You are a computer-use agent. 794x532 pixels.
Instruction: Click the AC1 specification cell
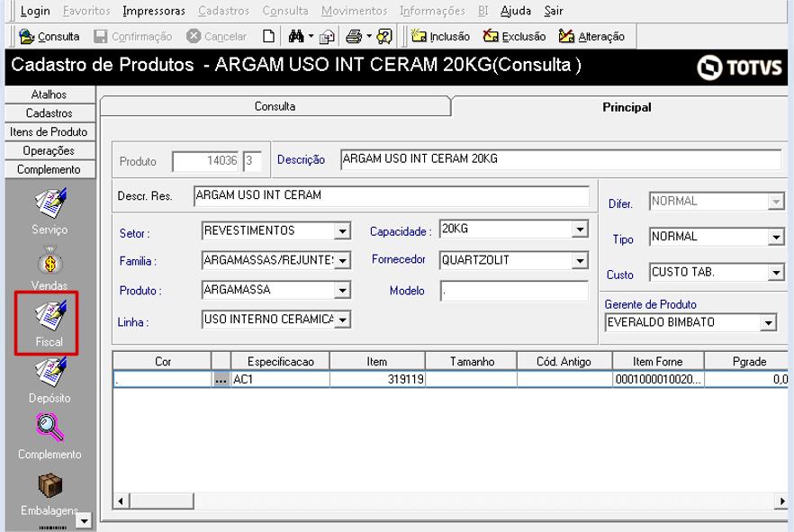[x=281, y=380]
